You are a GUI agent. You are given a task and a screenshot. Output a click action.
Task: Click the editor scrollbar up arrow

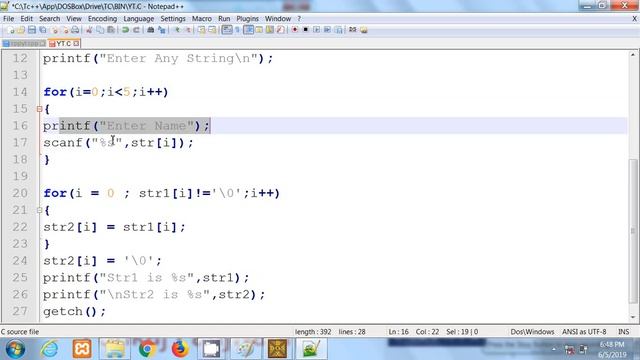coord(633,55)
